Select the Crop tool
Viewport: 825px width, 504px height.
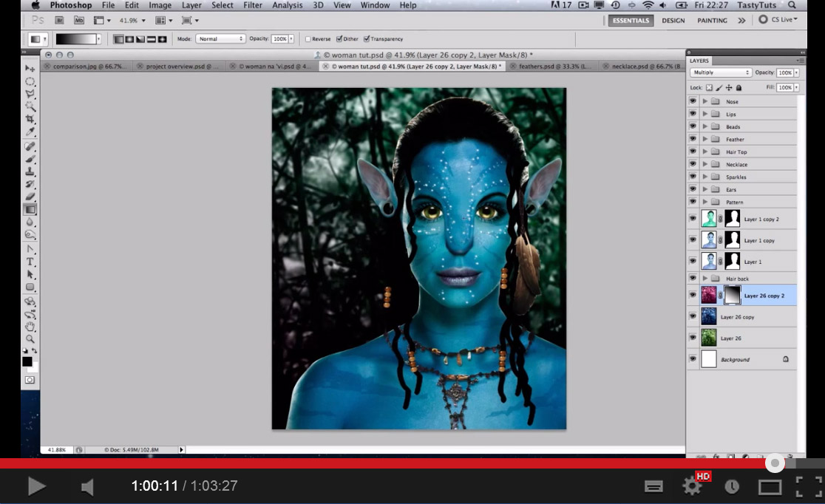click(x=30, y=119)
